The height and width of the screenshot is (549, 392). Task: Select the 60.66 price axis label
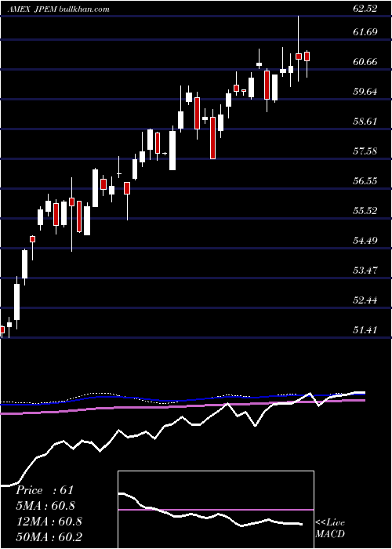[365, 62]
